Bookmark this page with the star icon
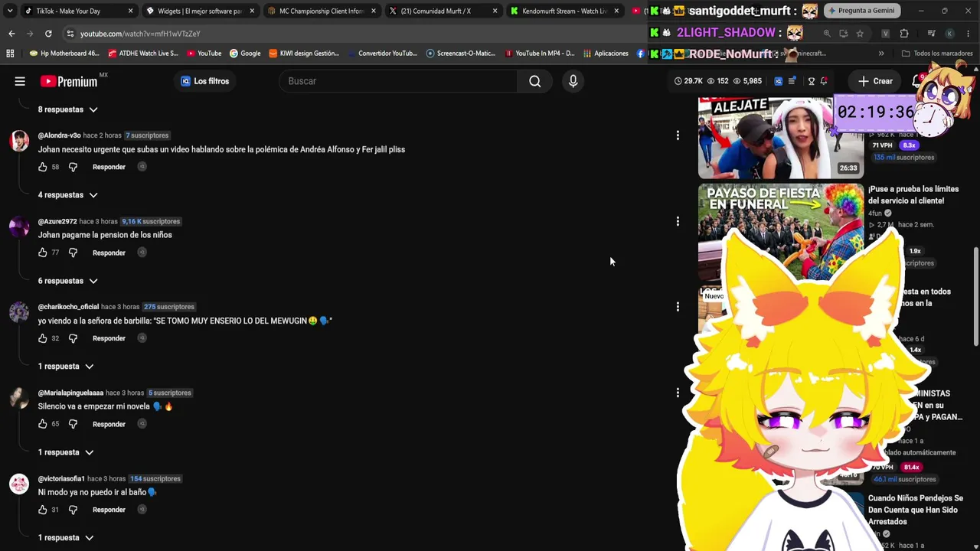Image resolution: width=980 pixels, height=551 pixels. tap(860, 34)
